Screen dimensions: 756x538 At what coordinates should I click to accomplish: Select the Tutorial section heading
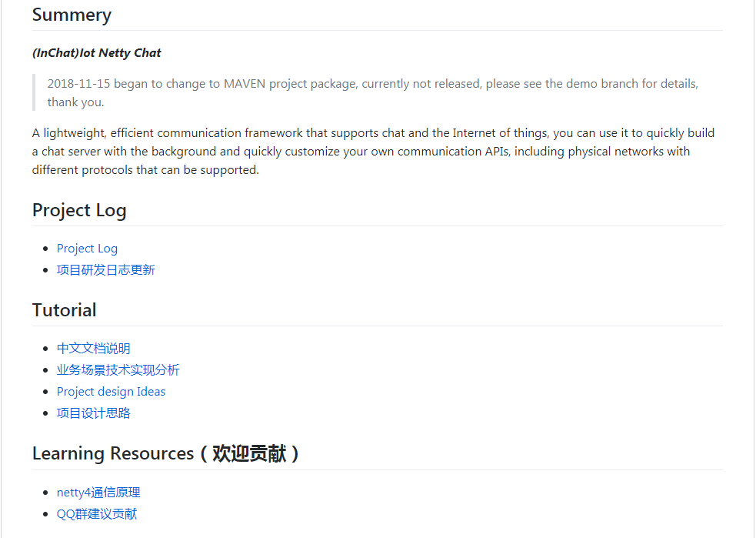pos(64,310)
